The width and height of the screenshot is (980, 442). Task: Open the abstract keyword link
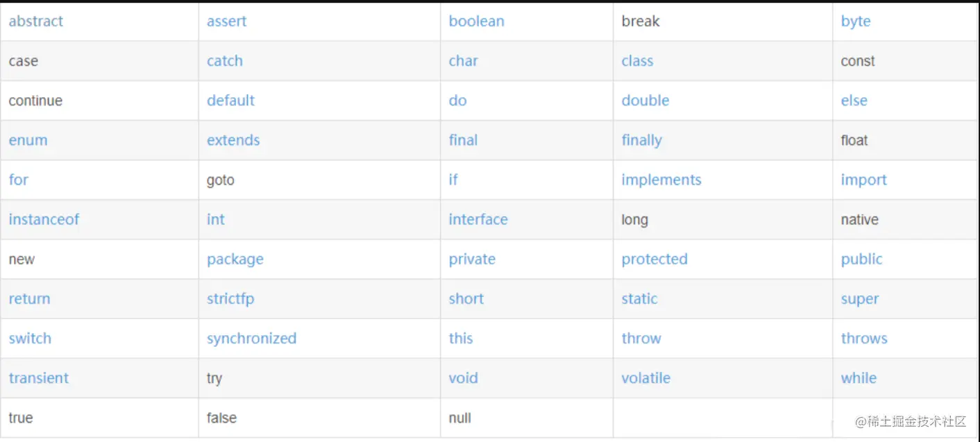35,22
